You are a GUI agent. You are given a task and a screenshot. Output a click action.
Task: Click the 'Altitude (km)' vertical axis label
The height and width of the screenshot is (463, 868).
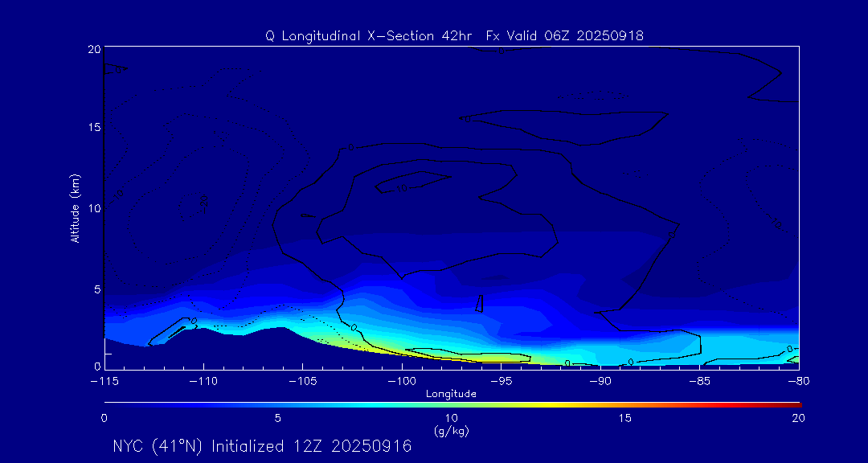pyautogui.click(x=75, y=208)
